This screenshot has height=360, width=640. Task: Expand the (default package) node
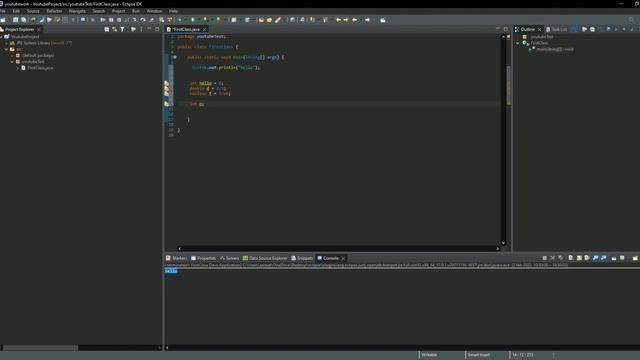12,56
